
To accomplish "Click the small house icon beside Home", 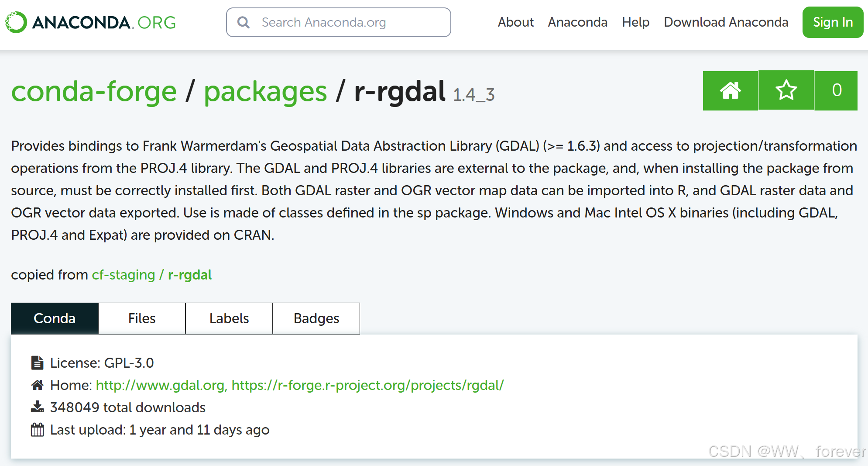I will [x=38, y=385].
